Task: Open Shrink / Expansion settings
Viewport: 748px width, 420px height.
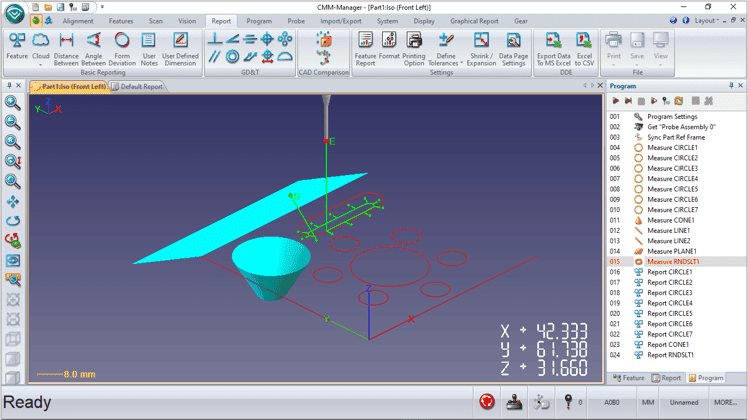Action: (481, 49)
